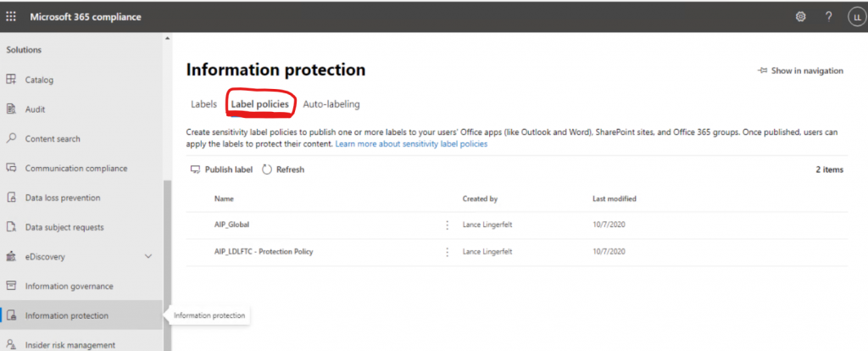Open more options for AIP_LDLFTC policy
This screenshot has height=351, width=868.
click(x=448, y=252)
